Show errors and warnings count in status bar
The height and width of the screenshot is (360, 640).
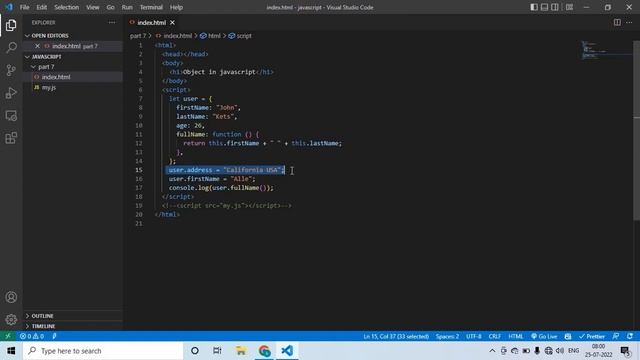(32, 336)
